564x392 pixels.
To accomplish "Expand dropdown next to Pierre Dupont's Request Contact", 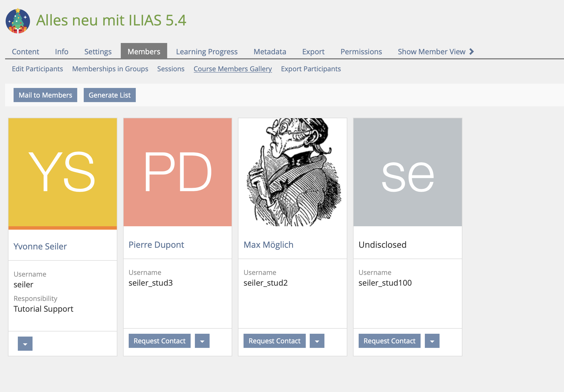I will [202, 341].
